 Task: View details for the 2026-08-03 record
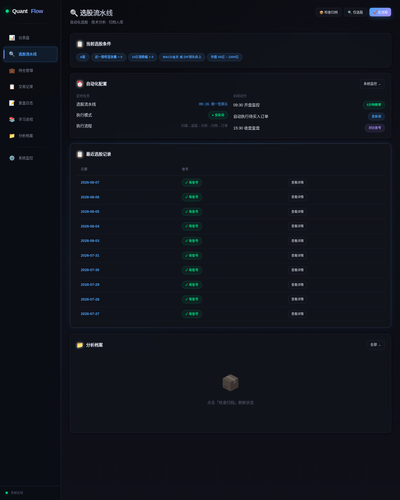coord(297,241)
